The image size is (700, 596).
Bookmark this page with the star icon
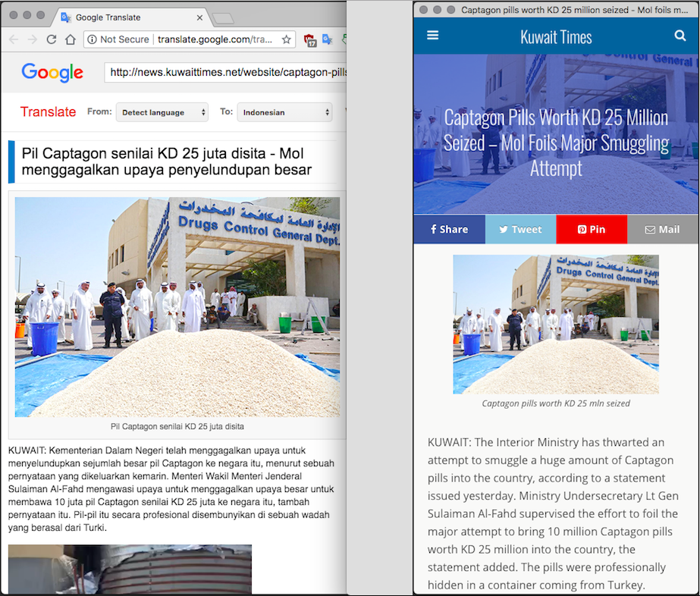(x=287, y=39)
